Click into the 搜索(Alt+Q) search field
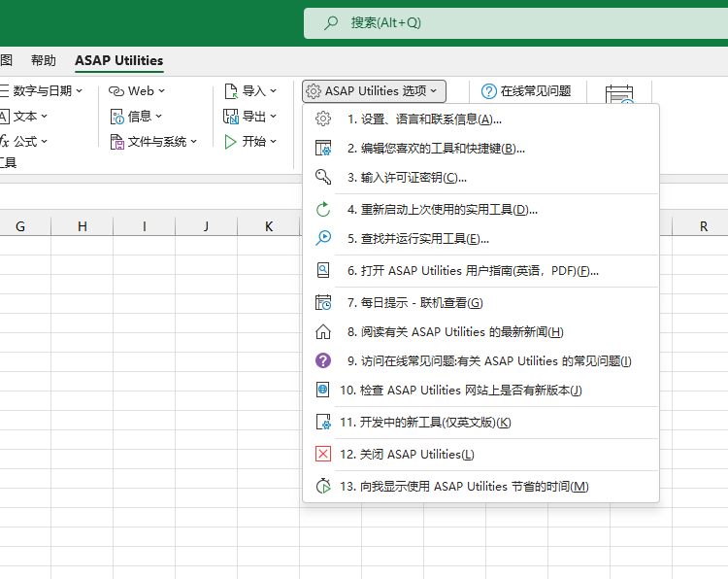The height and width of the screenshot is (579, 728). pyautogui.click(x=515, y=22)
